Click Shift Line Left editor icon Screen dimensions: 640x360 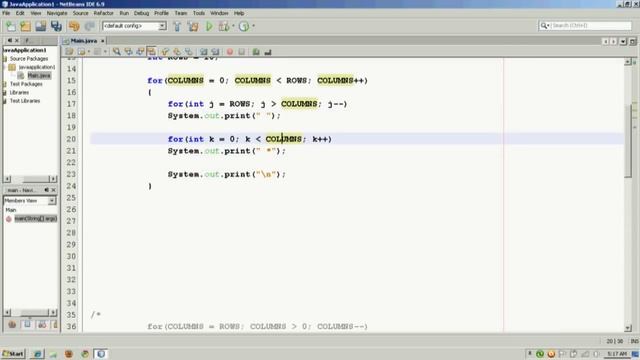203,51
